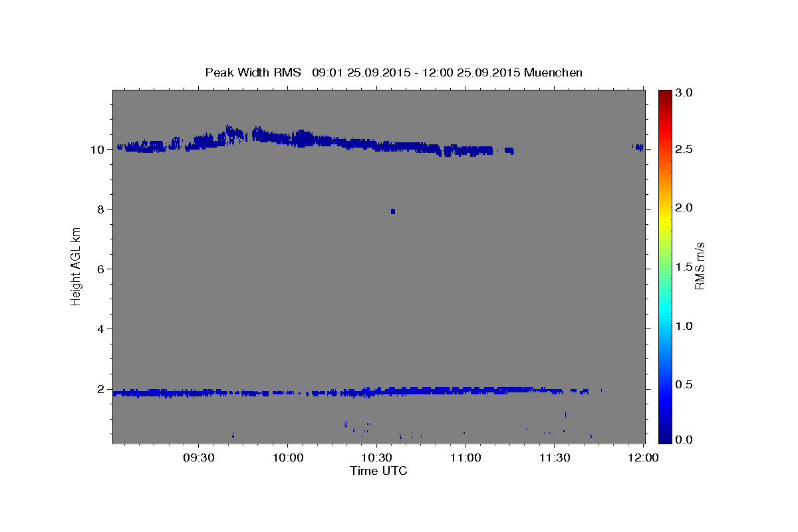
Task: Click the 12:00 time tick label
Action: pos(643,458)
